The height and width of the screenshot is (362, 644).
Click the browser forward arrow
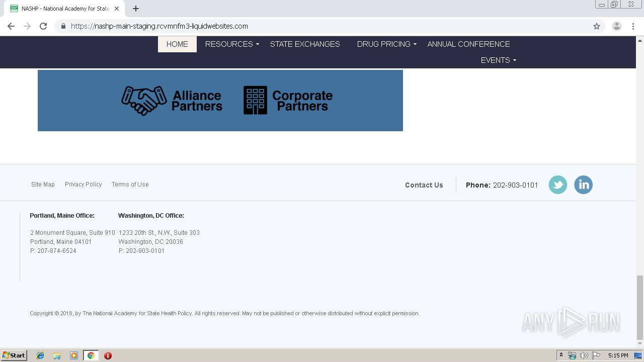pyautogui.click(x=27, y=26)
